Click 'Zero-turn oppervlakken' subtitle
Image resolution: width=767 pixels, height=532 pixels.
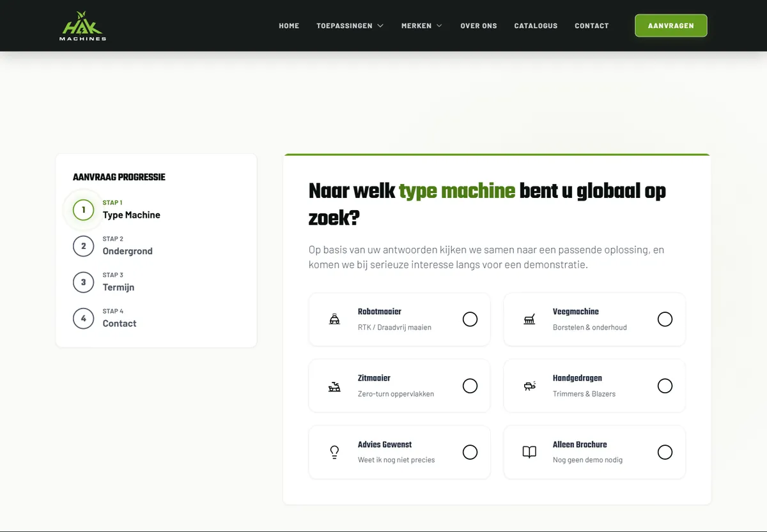(396, 394)
